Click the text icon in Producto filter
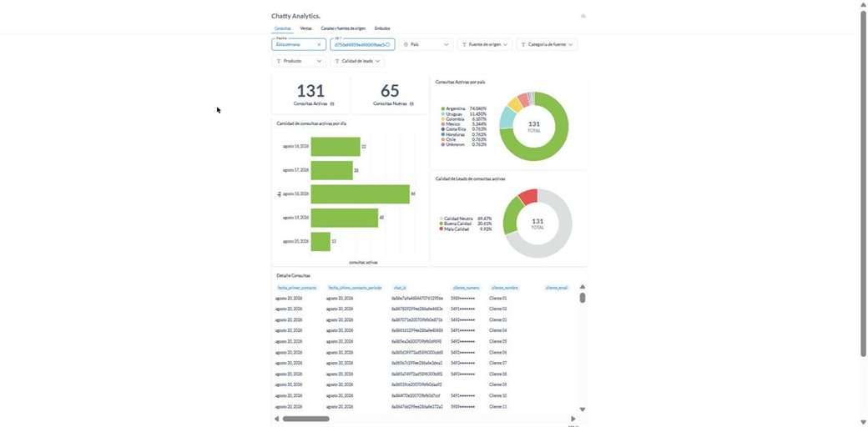 pyautogui.click(x=279, y=61)
